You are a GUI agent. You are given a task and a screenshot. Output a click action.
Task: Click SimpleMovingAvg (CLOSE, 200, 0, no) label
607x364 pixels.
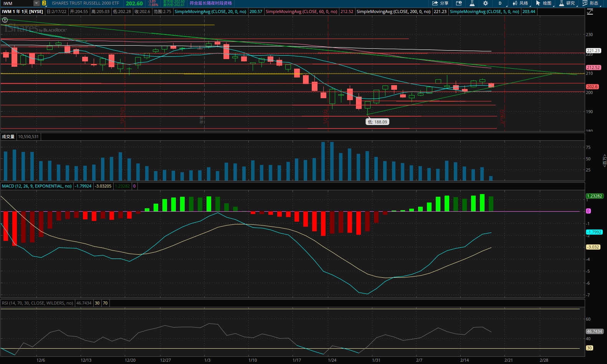[394, 12]
